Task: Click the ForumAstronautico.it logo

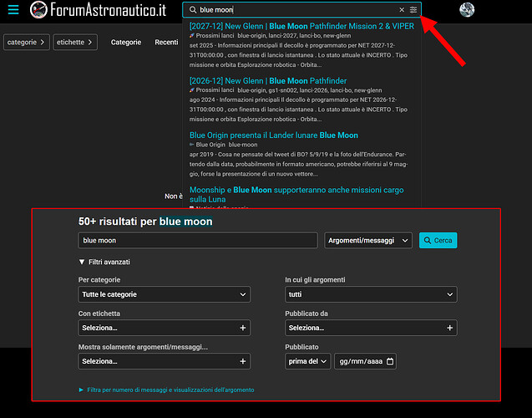Action: pyautogui.click(x=97, y=10)
